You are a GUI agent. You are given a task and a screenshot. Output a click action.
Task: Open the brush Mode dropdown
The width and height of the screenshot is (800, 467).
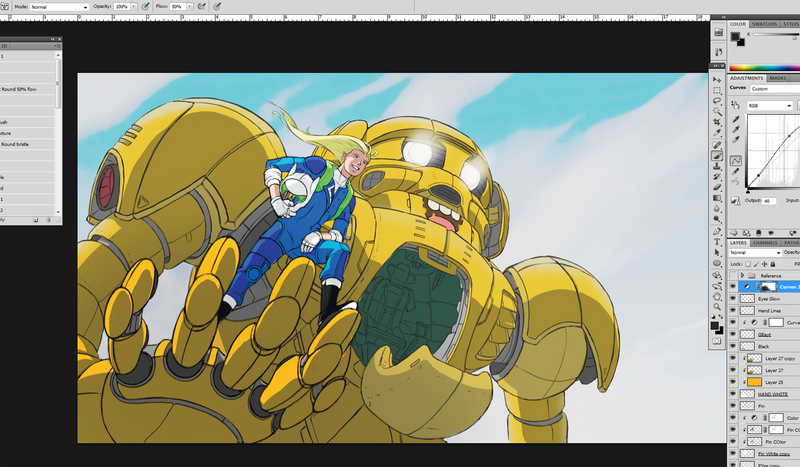[x=59, y=7]
